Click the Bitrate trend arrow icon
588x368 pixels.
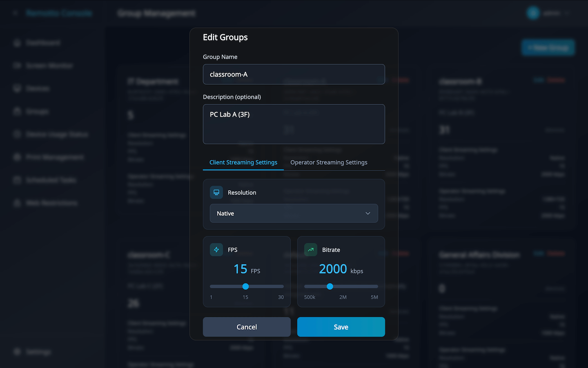click(311, 250)
